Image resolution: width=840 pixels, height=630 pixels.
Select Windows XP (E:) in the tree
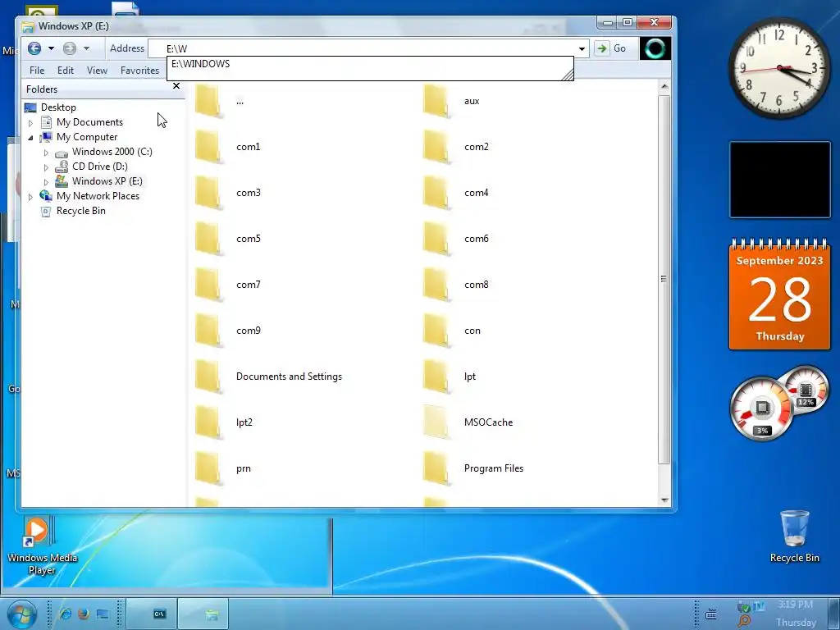tap(107, 181)
